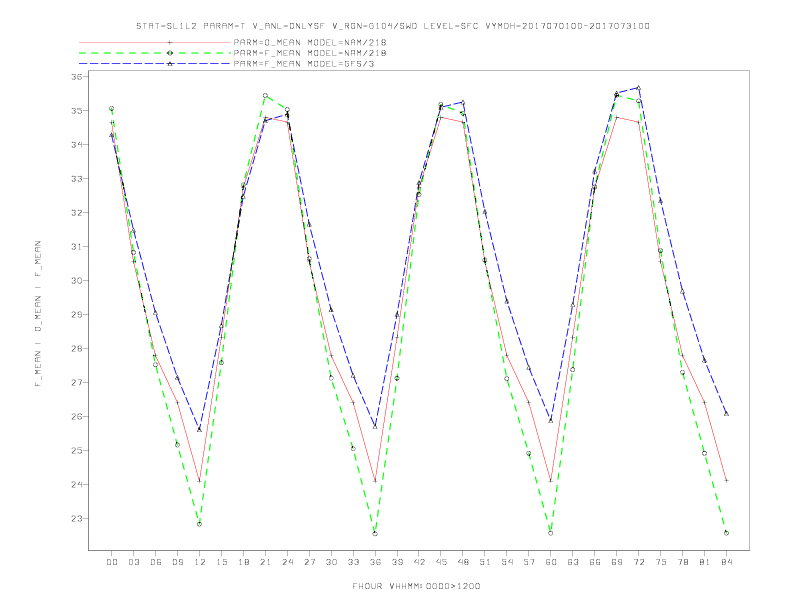Click x-axis tick label 72
The image size is (792, 612).
tap(639, 562)
